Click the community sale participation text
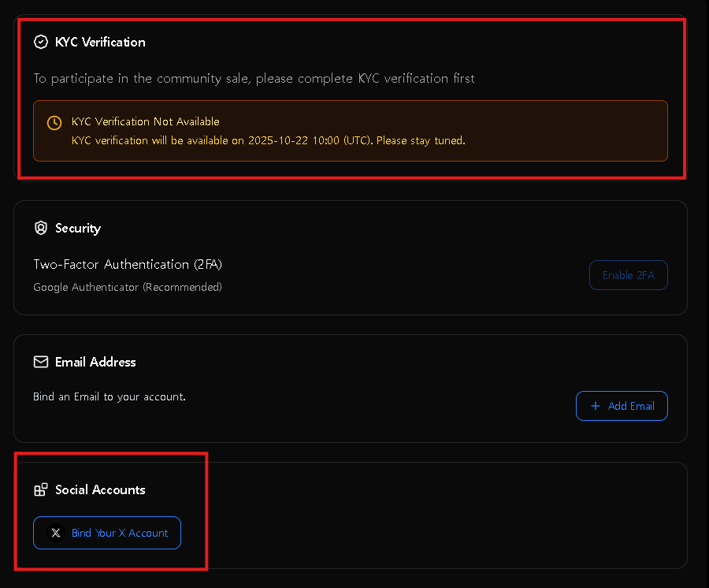The image size is (709, 588). [x=254, y=78]
